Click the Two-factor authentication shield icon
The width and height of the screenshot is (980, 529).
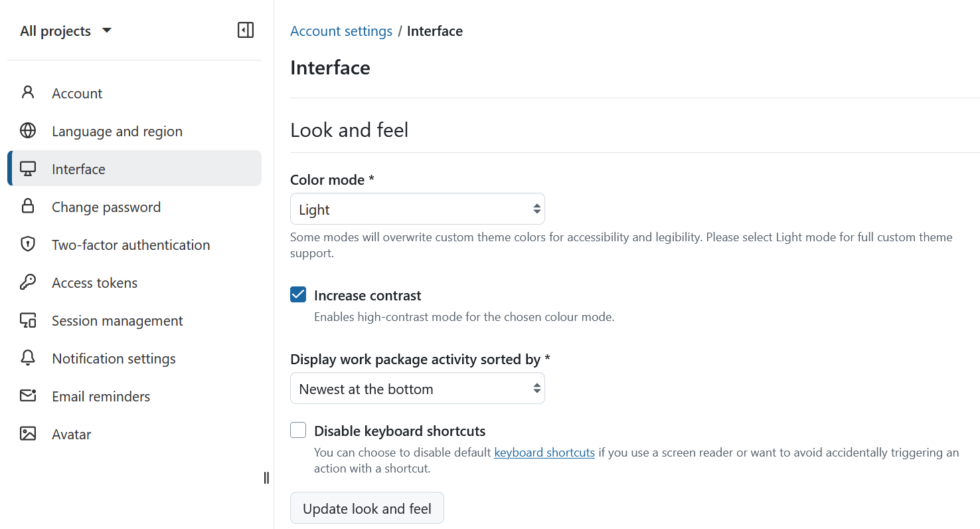27,245
